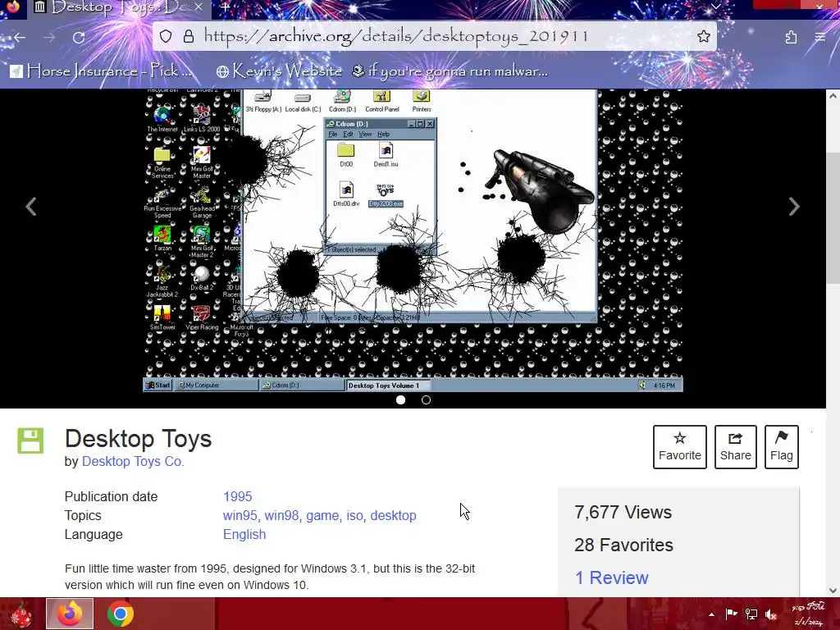The width and height of the screenshot is (840, 630).
Task: Reload the current page
Action: pyautogui.click(x=79, y=37)
